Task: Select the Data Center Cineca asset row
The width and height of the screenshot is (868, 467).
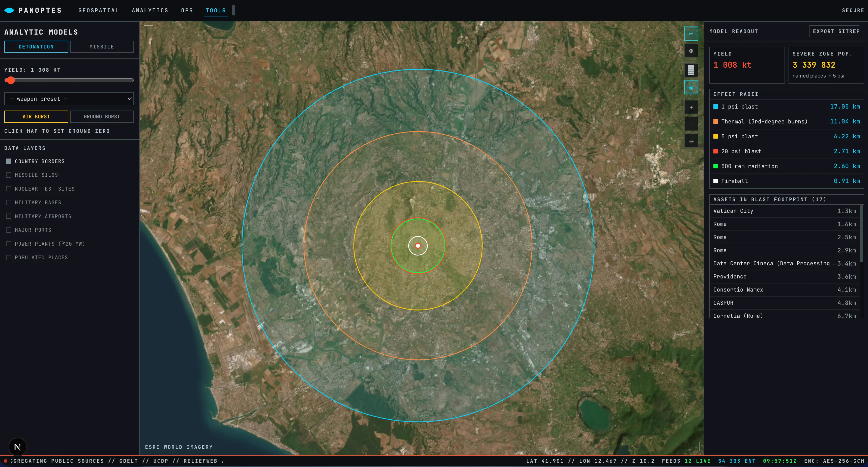Action: (785, 263)
